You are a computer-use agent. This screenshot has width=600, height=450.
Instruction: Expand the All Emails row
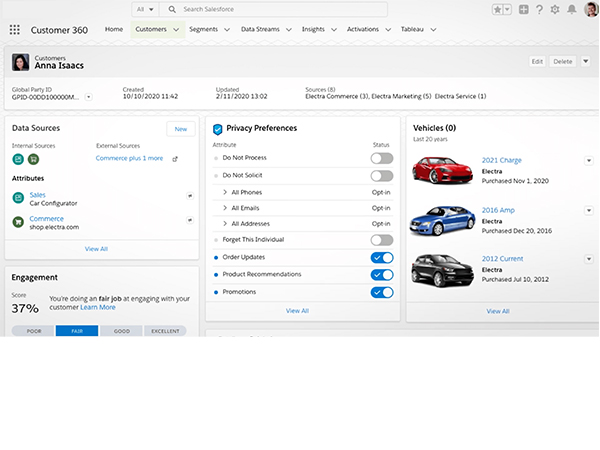pos(225,208)
